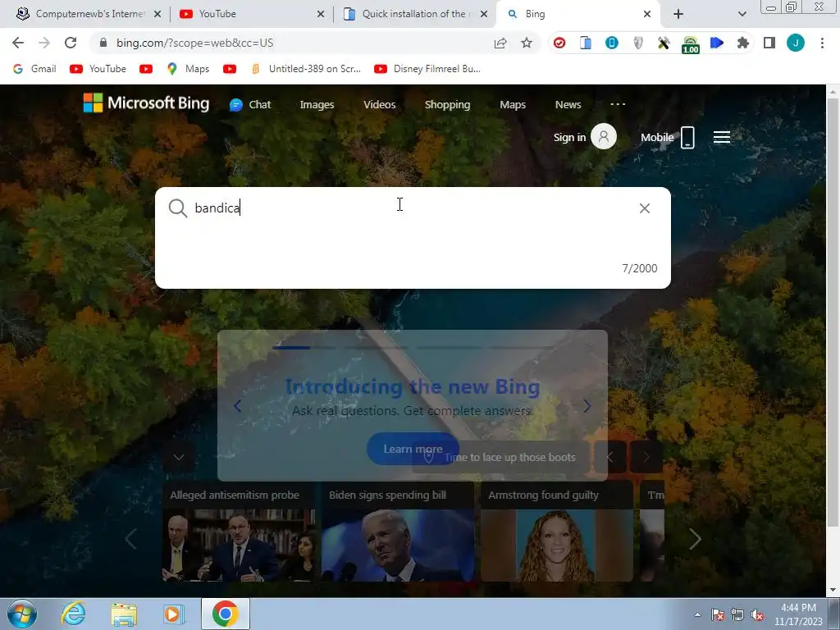Open Bing Chat
This screenshot has height=630, width=840.
[250, 104]
